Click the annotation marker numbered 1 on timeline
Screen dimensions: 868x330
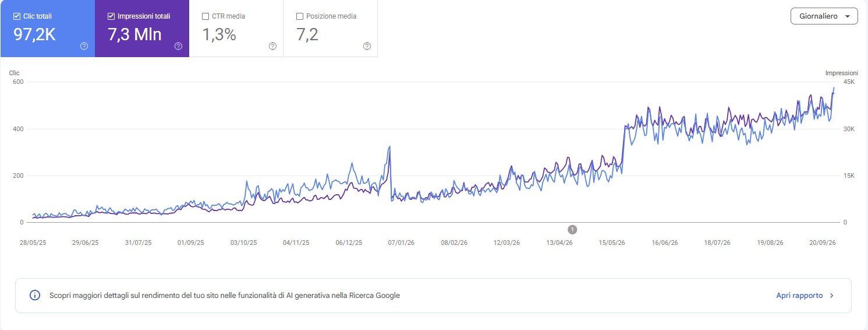pyautogui.click(x=572, y=229)
